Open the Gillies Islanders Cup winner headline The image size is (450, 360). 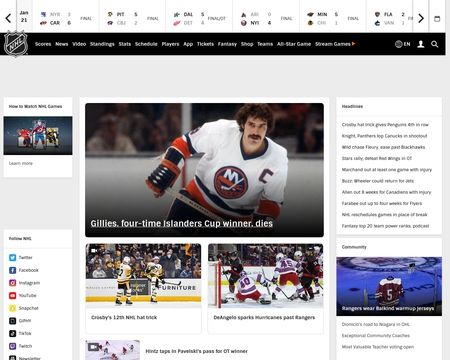pos(182,223)
